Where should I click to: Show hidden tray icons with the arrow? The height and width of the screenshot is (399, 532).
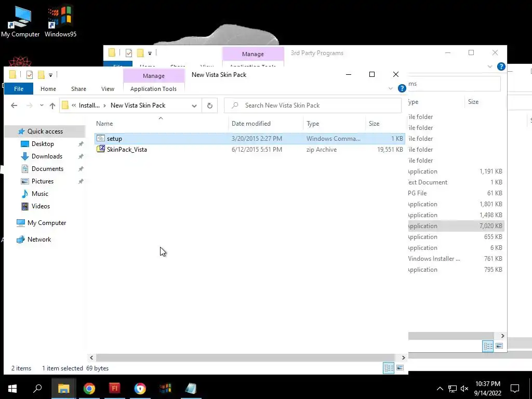click(440, 389)
